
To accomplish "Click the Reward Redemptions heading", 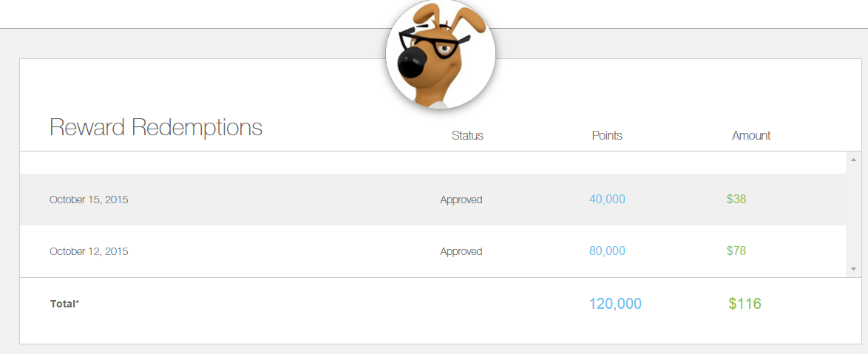I will (x=156, y=128).
